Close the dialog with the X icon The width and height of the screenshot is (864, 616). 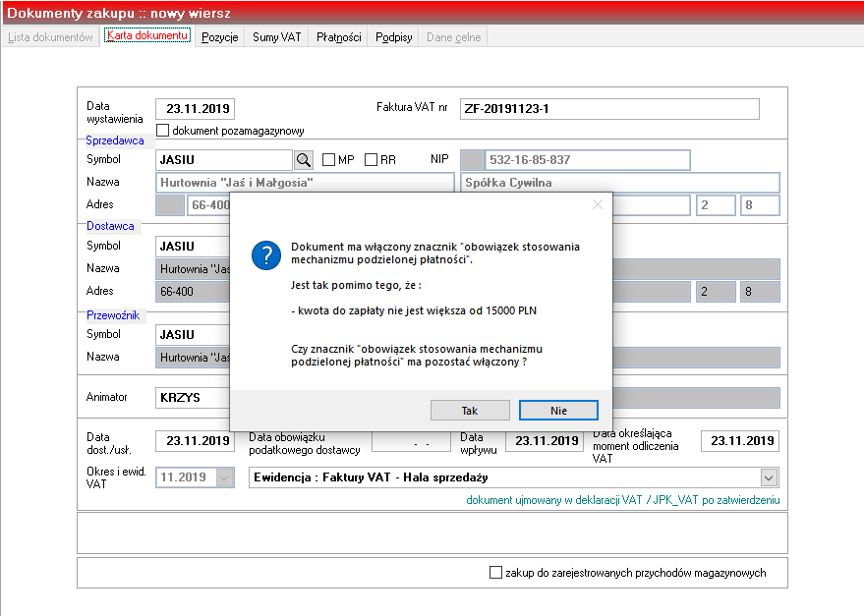598,204
